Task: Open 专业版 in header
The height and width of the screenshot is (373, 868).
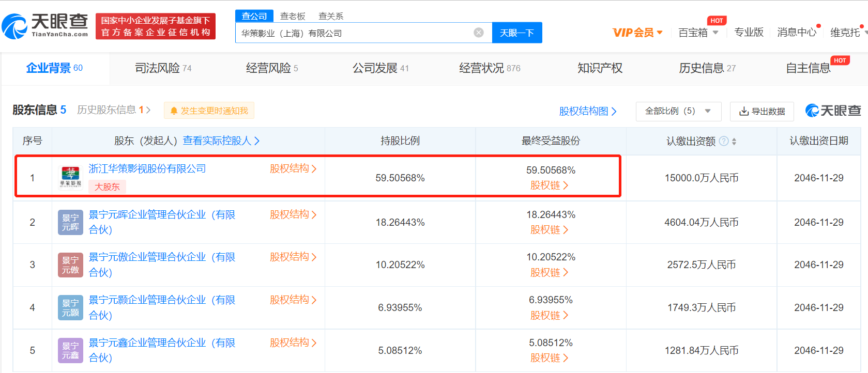Action: (x=749, y=33)
